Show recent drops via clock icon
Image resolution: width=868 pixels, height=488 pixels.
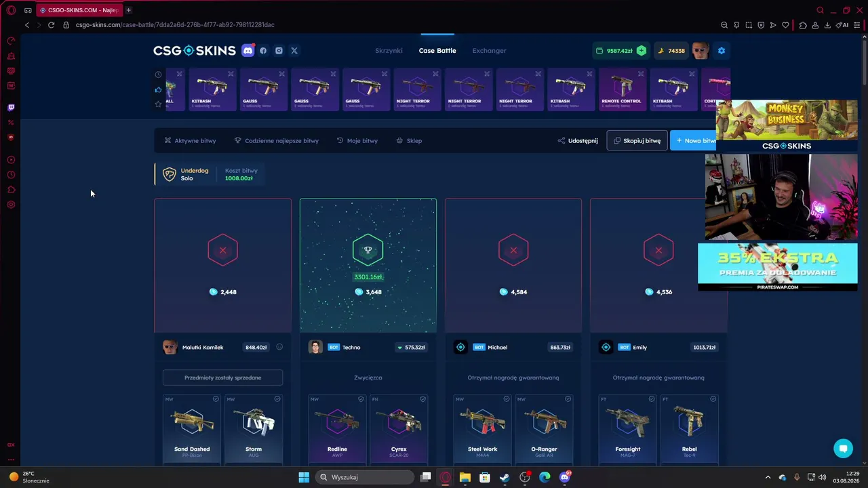click(158, 75)
